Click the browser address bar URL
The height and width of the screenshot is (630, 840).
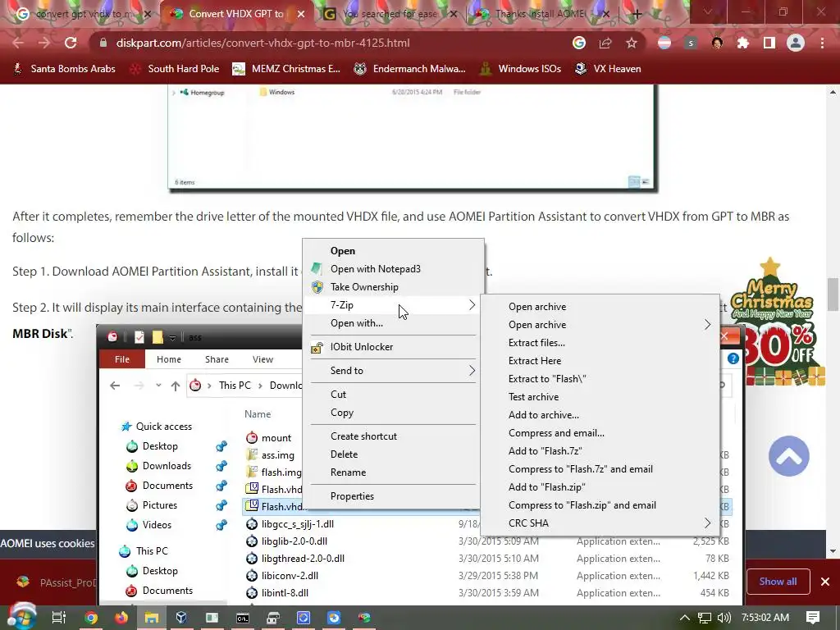coord(262,43)
